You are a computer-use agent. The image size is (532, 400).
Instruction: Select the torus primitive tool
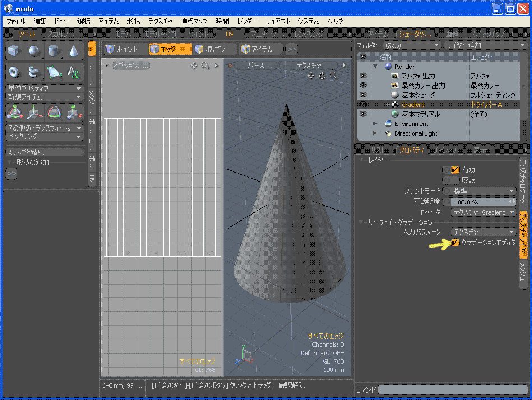(14, 72)
